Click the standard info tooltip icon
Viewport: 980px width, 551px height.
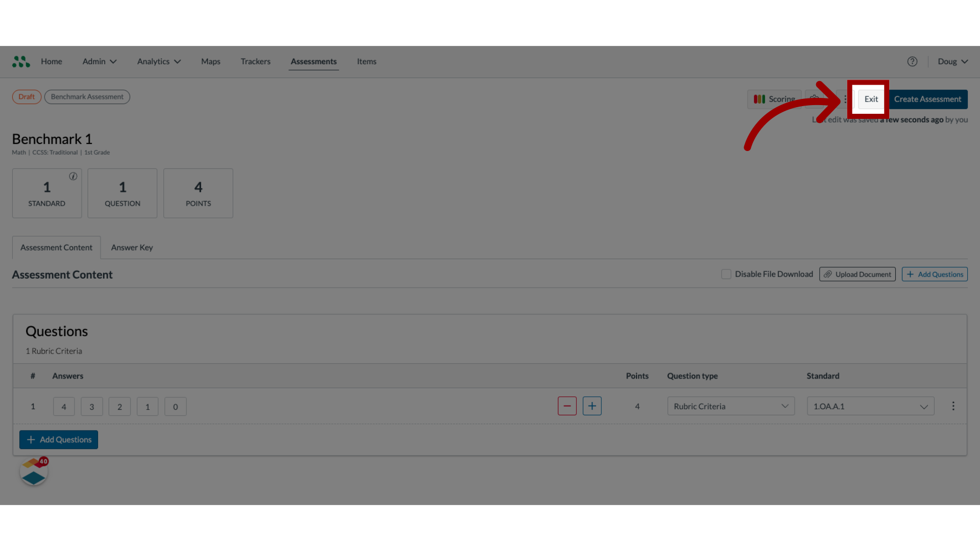(x=73, y=176)
